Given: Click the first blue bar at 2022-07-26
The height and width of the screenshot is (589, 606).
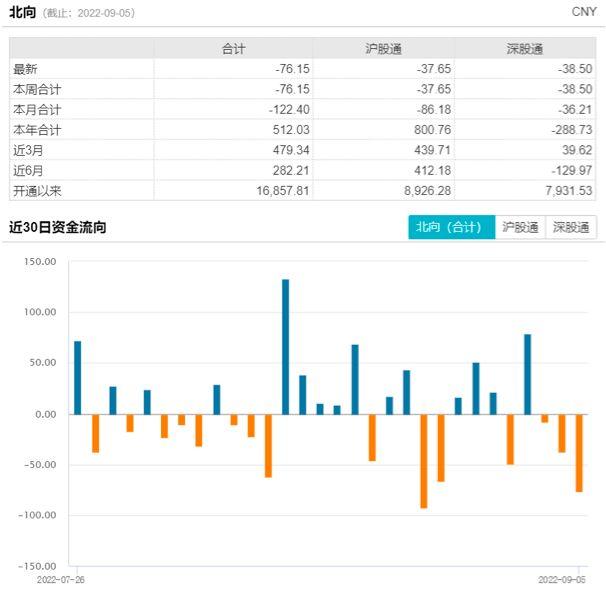Looking at the screenshot, I should pos(78,378).
